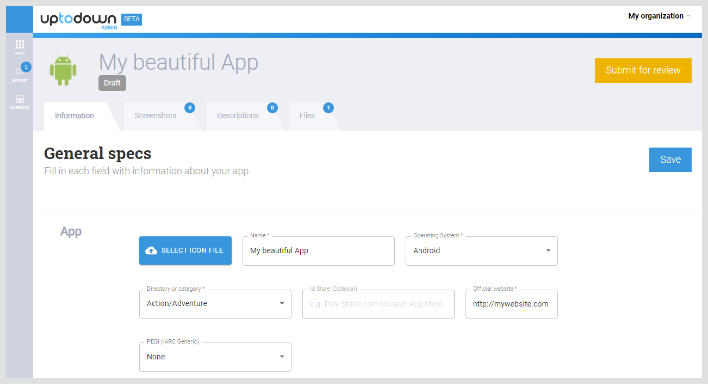Expand the Directory or category dropdown
The height and width of the screenshot is (384, 708).
click(215, 304)
